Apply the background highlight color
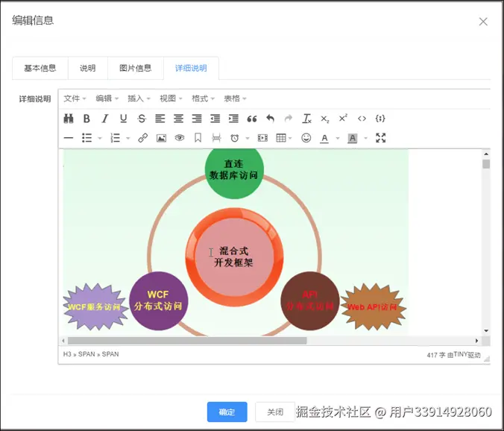Image resolution: width=504 pixels, height=431 pixels. coord(353,138)
